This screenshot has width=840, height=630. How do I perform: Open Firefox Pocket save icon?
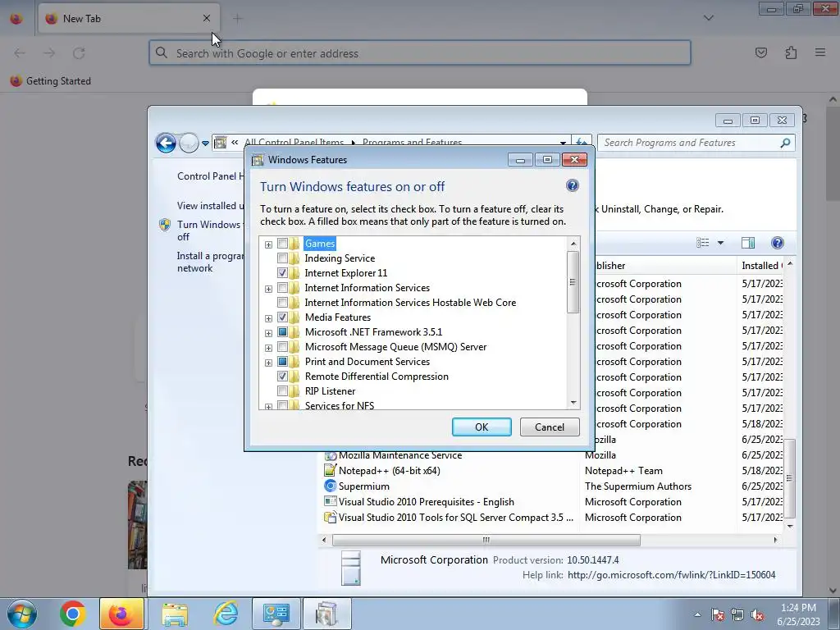click(760, 52)
